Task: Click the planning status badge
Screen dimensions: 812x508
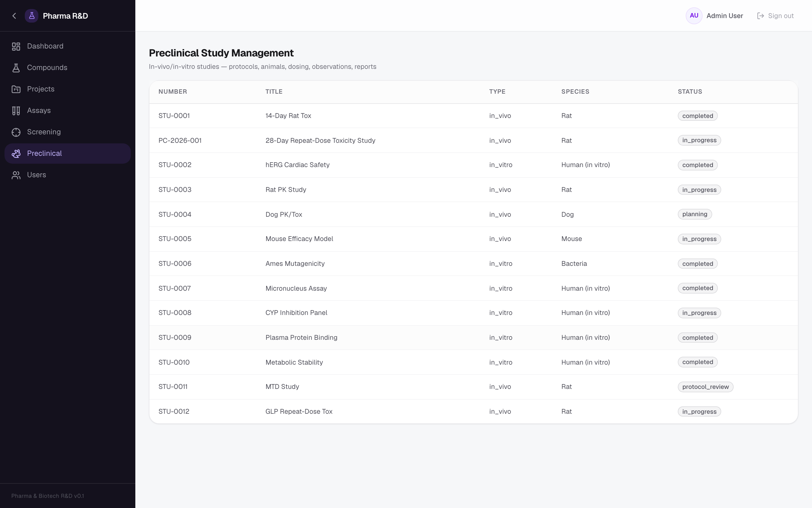Action: [x=694, y=214]
